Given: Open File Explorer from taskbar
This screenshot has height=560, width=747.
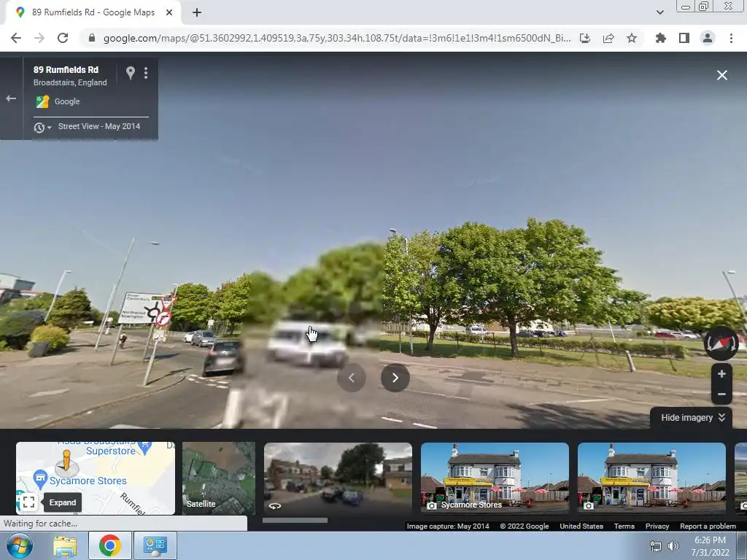Looking at the screenshot, I should tap(65, 545).
